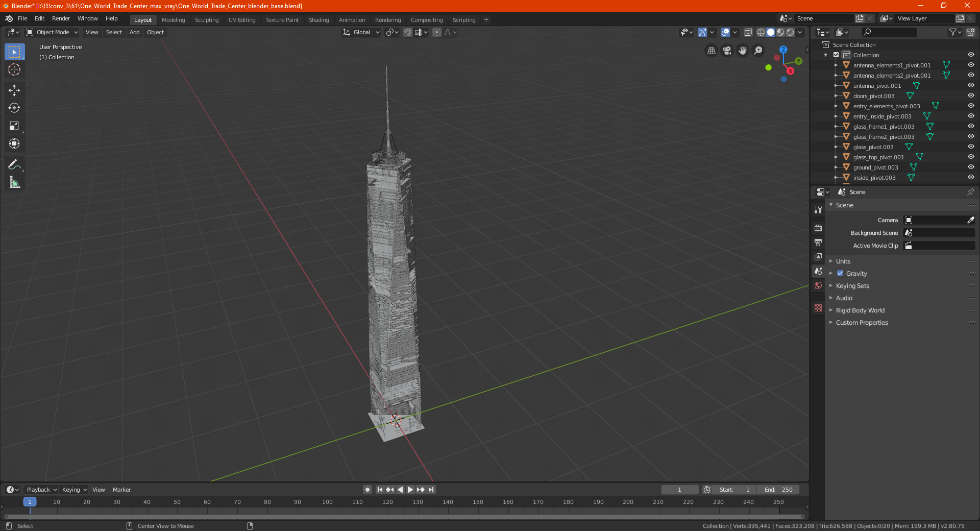
Task: Open Global transform orientation dropdown
Action: [361, 32]
